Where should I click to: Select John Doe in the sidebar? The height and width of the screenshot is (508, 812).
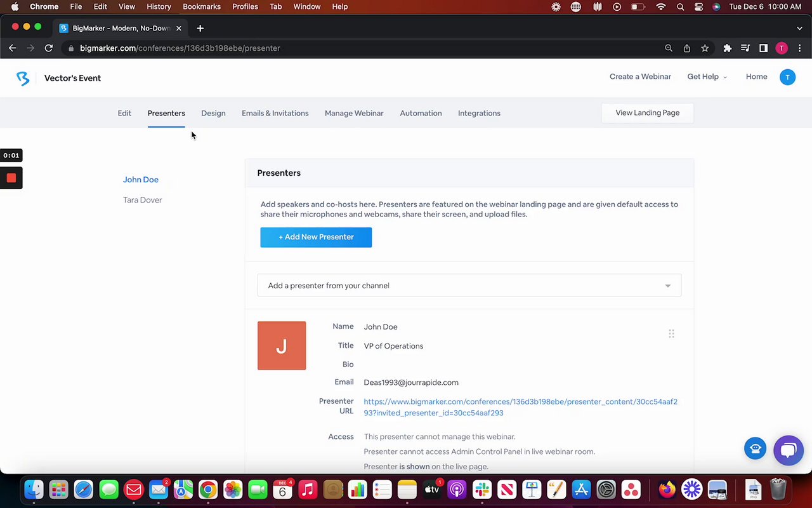click(x=141, y=180)
